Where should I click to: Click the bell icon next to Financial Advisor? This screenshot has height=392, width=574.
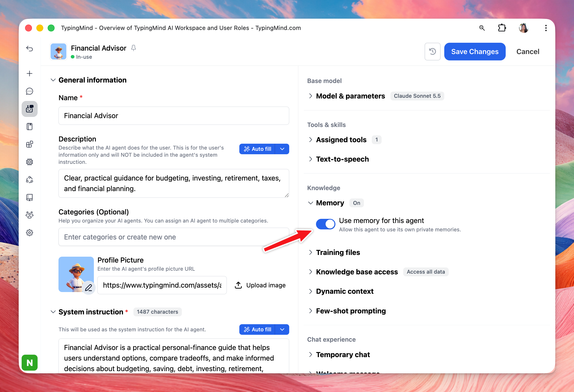[133, 48]
